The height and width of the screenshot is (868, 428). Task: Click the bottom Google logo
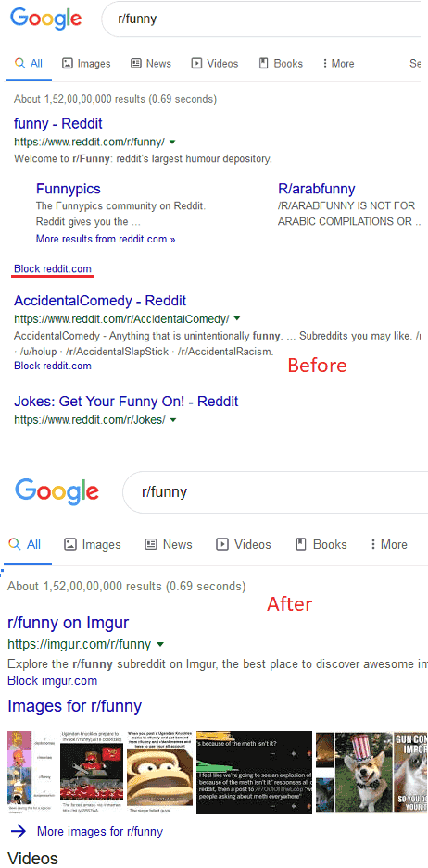(57, 491)
